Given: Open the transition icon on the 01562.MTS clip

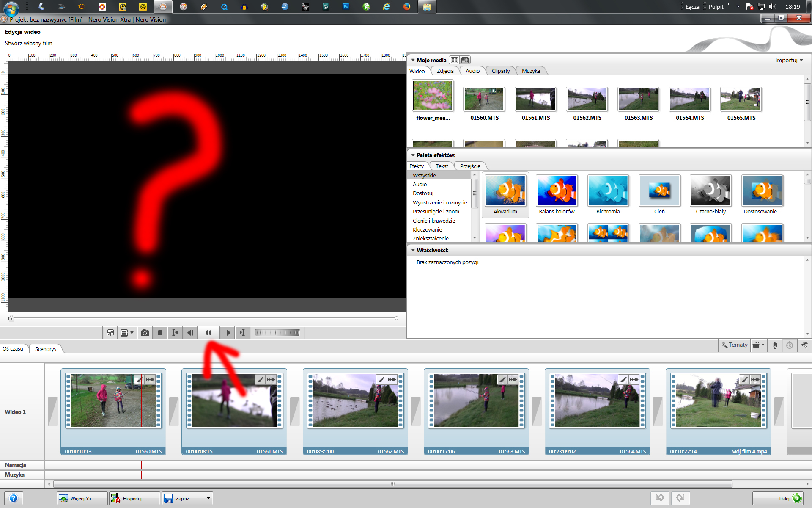Looking at the screenshot, I should (x=392, y=379).
